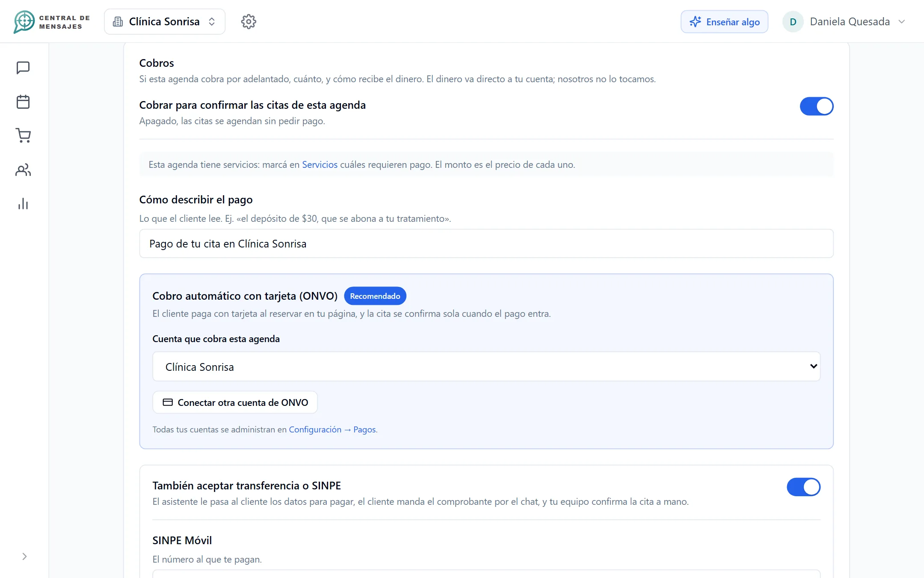924x578 pixels.
Task: Expand the sidebar with the chevron arrow
Action: point(24,556)
